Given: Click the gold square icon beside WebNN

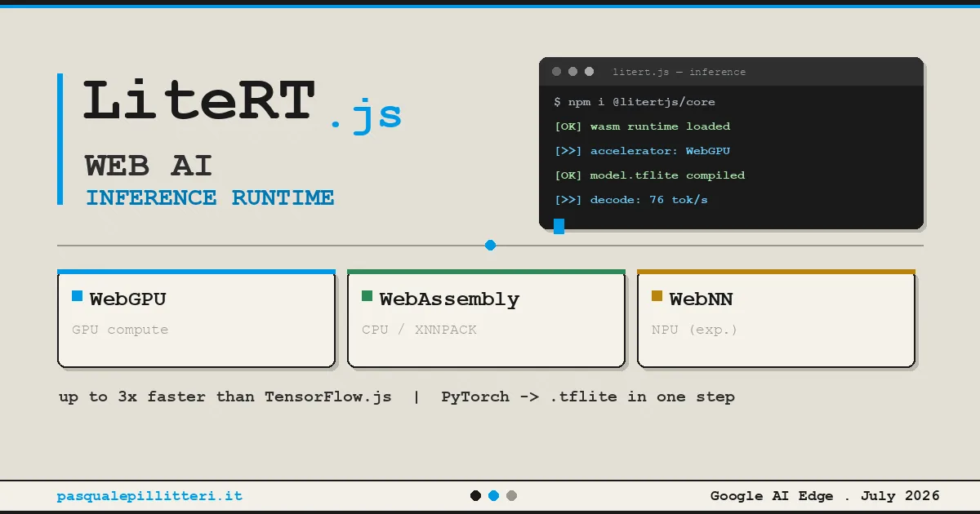Looking at the screenshot, I should click(x=657, y=296).
